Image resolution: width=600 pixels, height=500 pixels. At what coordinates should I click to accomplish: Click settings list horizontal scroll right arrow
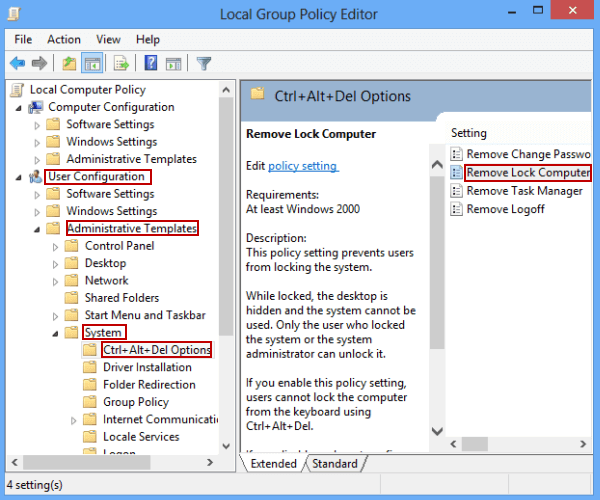(583, 444)
